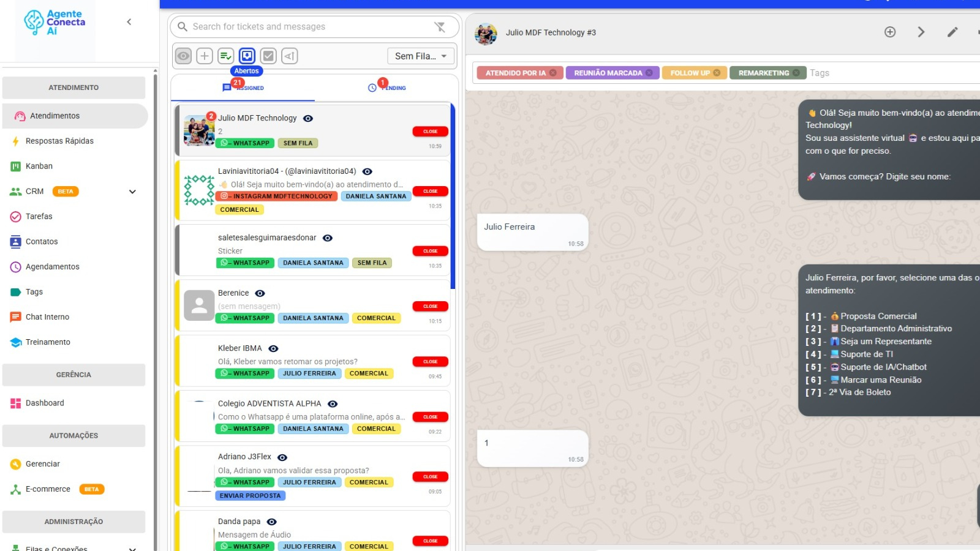Switch to the Assigned tab
The image size is (980, 551).
(x=243, y=88)
